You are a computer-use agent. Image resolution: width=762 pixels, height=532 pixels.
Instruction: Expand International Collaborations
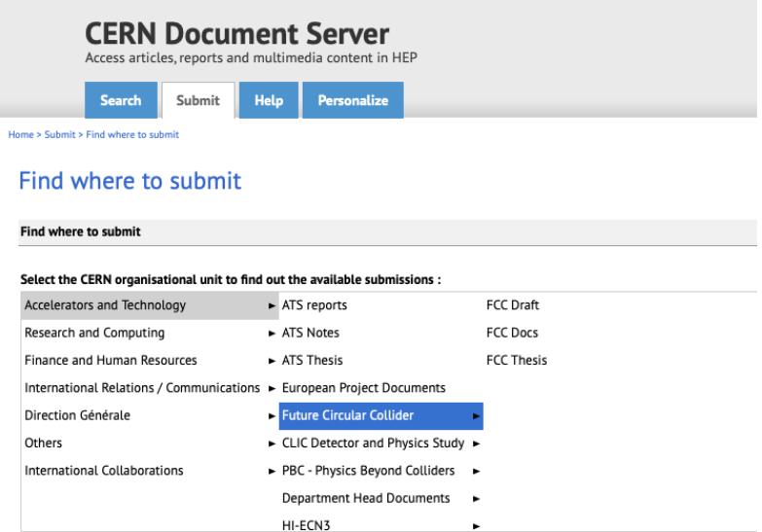[104, 471]
